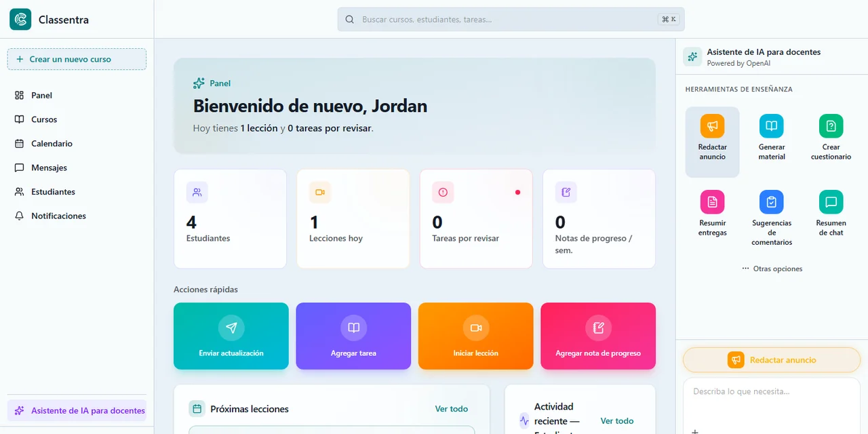This screenshot has height=434, width=868.
Task: Open the Estudiantes stat card icon
Action: [x=197, y=192]
